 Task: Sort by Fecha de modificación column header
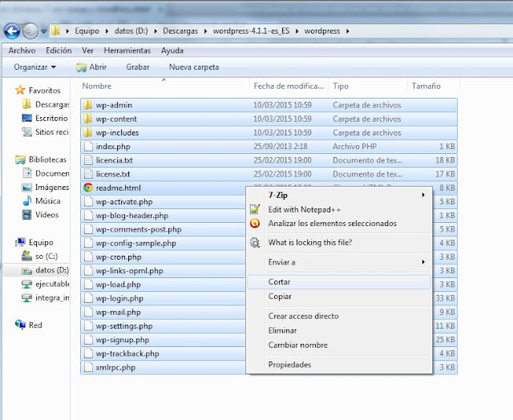click(289, 86)
